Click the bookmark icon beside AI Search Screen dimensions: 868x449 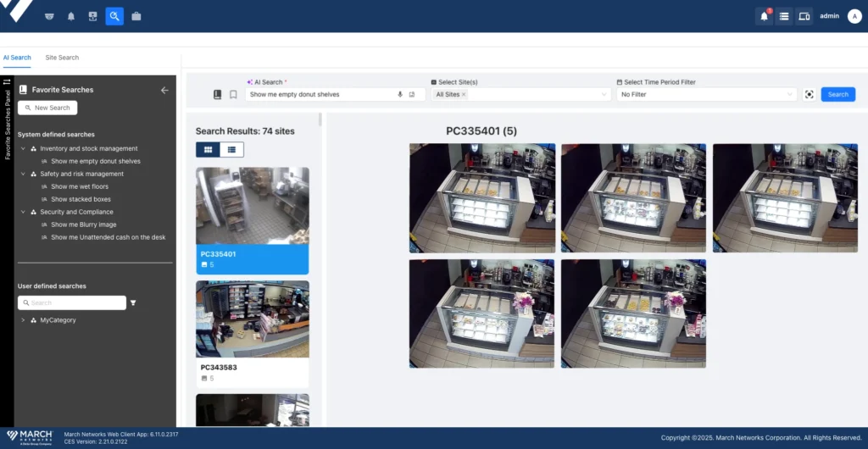[233, 95]
